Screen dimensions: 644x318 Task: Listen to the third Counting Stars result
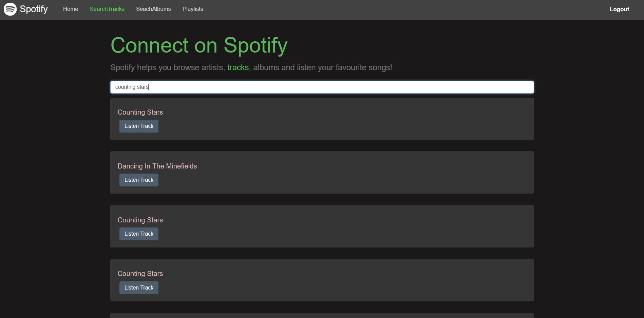(139, 287)
